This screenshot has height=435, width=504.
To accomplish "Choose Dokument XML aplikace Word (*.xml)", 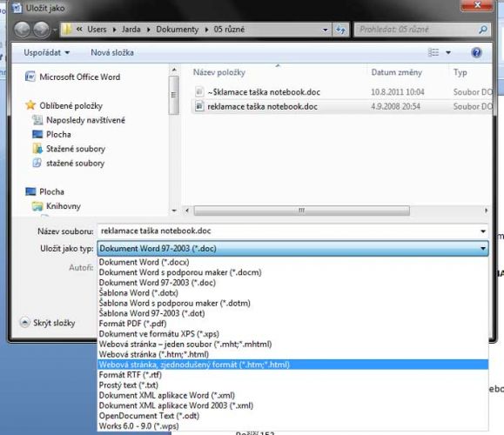I will click(292, 395).
